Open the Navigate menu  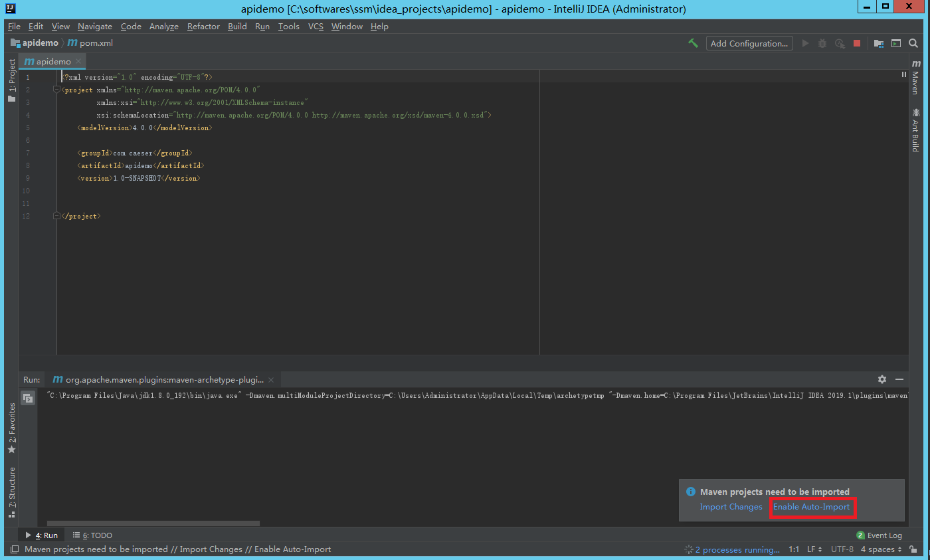point(95,27)
